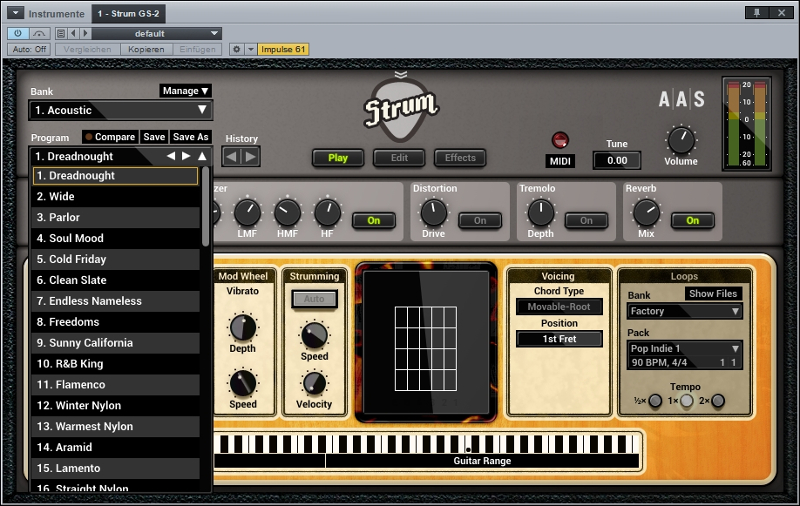Image resolution: width=800 pixels, height=506 pixels.
Task: Open the Loops Factory bank dropdown
Action: pos(684,311)
